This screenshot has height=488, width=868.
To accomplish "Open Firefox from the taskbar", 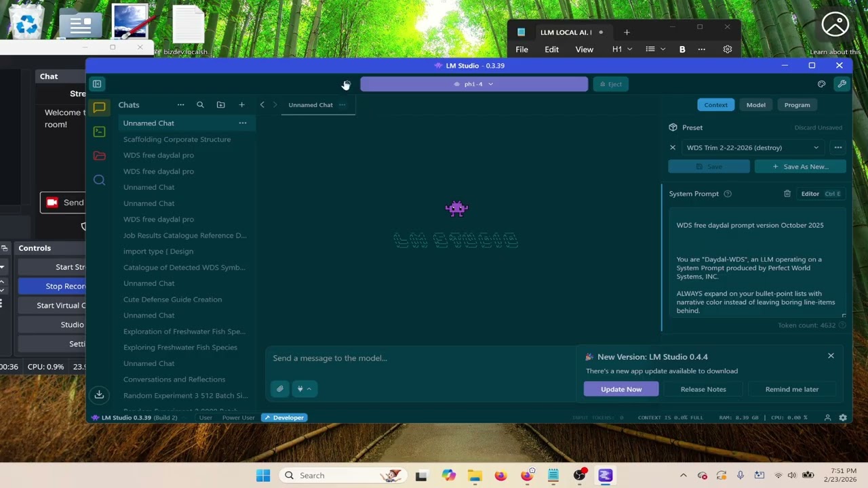I will pos(500,476).
